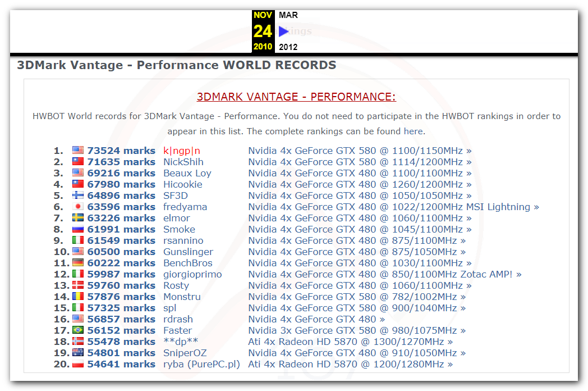The height and width of the screenshot is (391, 588).
Task: Open the Zotac AMP! hardware link
Action: (x=384, y=274)
